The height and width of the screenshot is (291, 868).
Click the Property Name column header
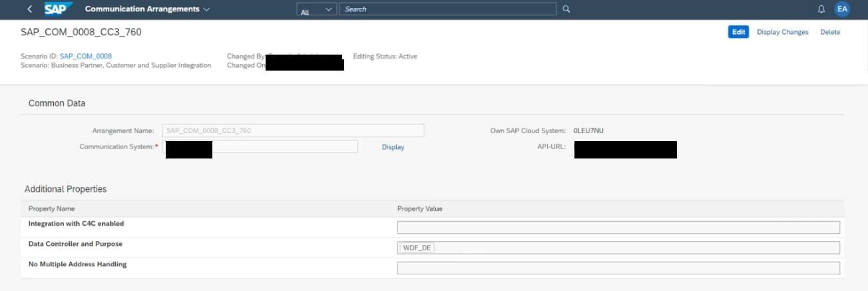click(x=51, y=208)
